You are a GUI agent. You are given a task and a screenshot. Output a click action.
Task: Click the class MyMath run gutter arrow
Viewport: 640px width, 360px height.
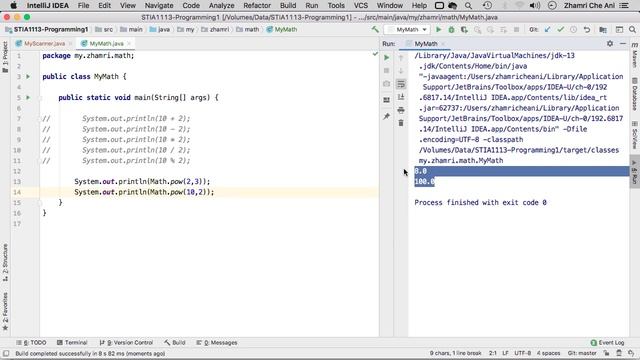pyautogui.click(x=28, y=76)
